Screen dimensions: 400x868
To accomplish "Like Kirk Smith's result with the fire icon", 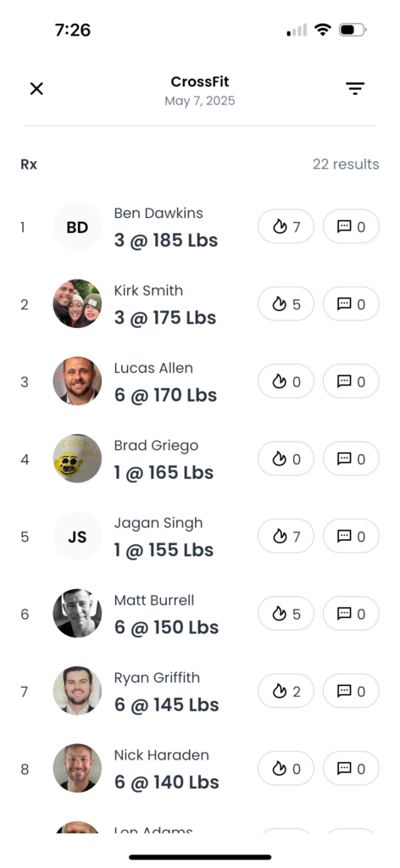I will [x=286, y=304].
